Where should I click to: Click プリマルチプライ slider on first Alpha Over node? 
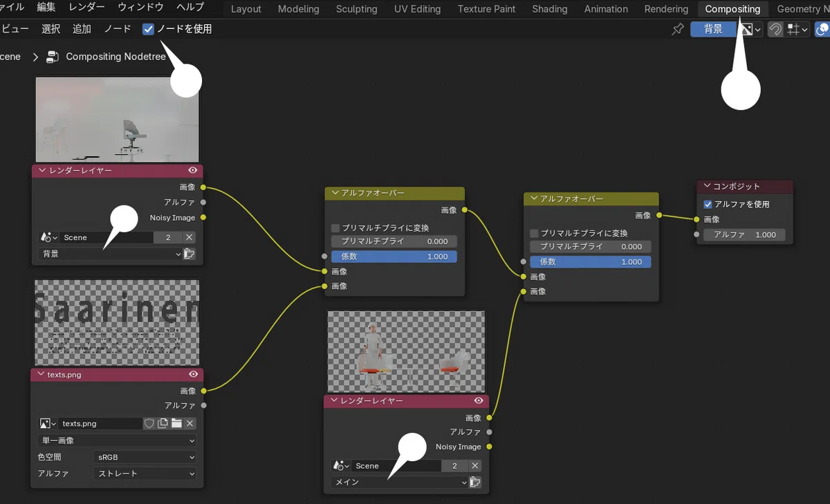(394, 241)
